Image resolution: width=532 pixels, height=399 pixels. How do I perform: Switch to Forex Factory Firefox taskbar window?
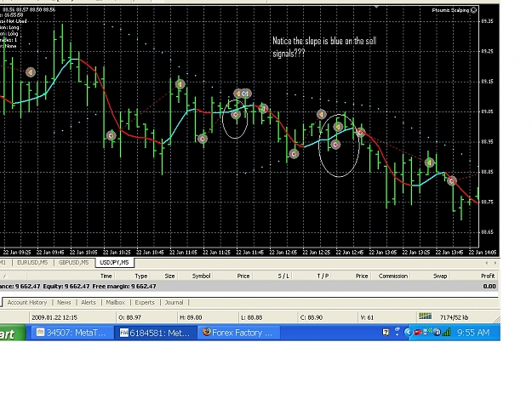pyautogui.click(x=238, y=333)
